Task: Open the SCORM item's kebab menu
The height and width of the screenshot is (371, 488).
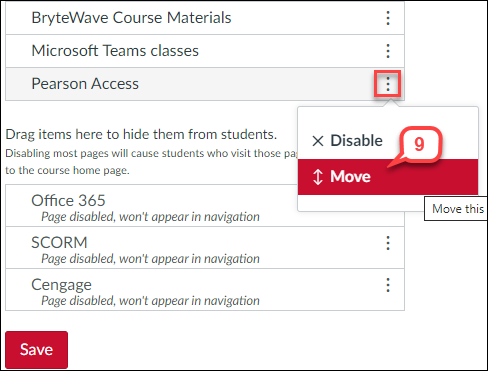Action: (x=388, y=243)
